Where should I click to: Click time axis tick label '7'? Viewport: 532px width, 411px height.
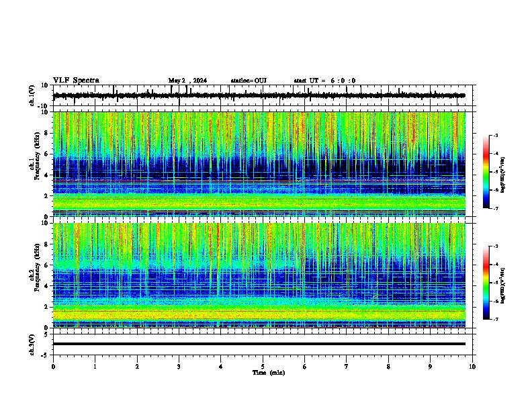pyautogui.click(x=347, y=367)
